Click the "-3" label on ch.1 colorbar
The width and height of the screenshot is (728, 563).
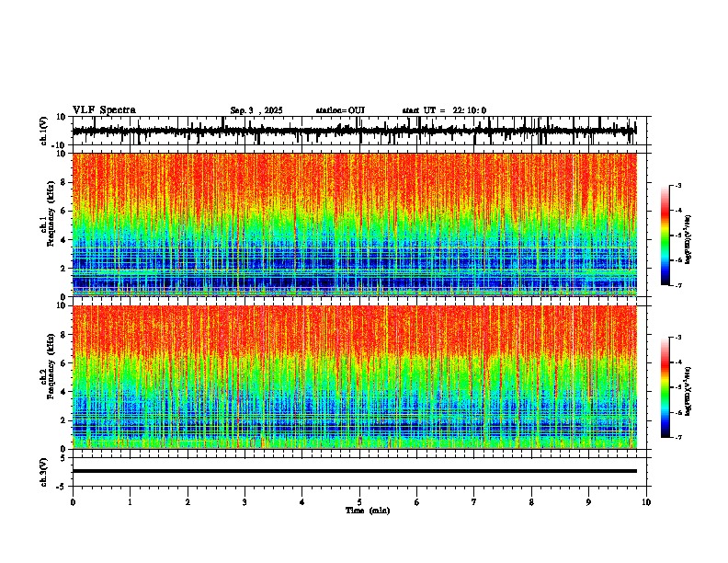point(678,186)
